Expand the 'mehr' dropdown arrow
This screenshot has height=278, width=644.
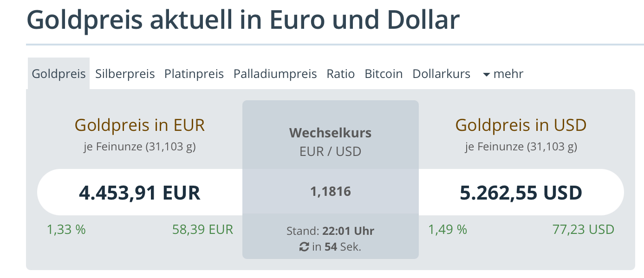[x=487, y=74]
